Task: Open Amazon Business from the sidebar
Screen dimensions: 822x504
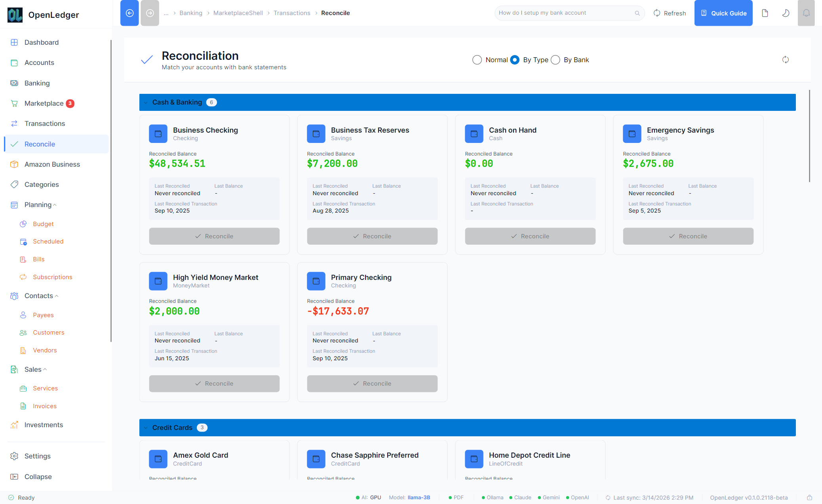Action: tap(52, 164)
